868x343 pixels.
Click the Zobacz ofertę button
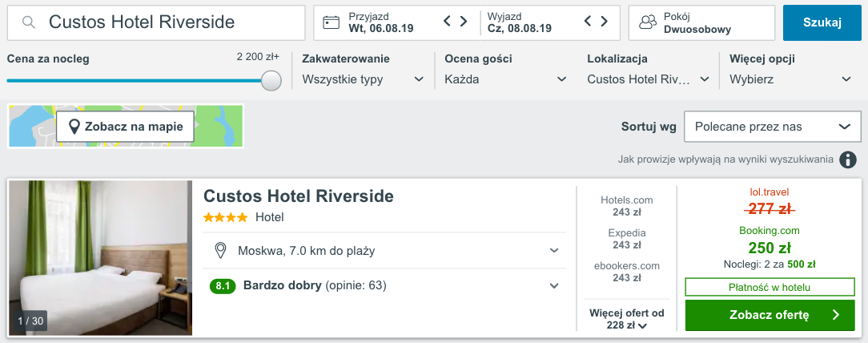tap(770, 315)
